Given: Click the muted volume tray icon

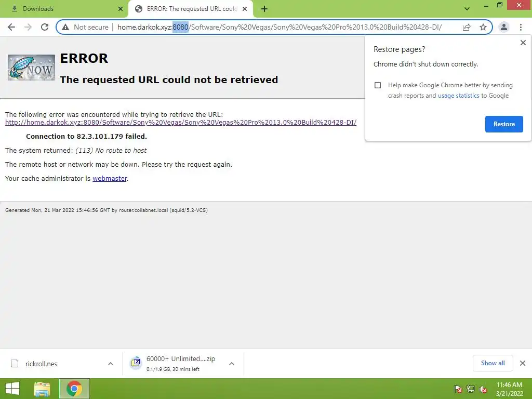Looking at the screenshot, I should pos(483,389).
